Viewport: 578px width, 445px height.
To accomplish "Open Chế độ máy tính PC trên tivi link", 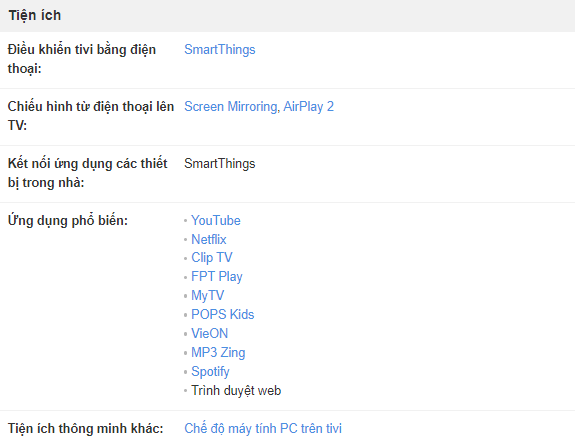I will click(x=263, y=428).
